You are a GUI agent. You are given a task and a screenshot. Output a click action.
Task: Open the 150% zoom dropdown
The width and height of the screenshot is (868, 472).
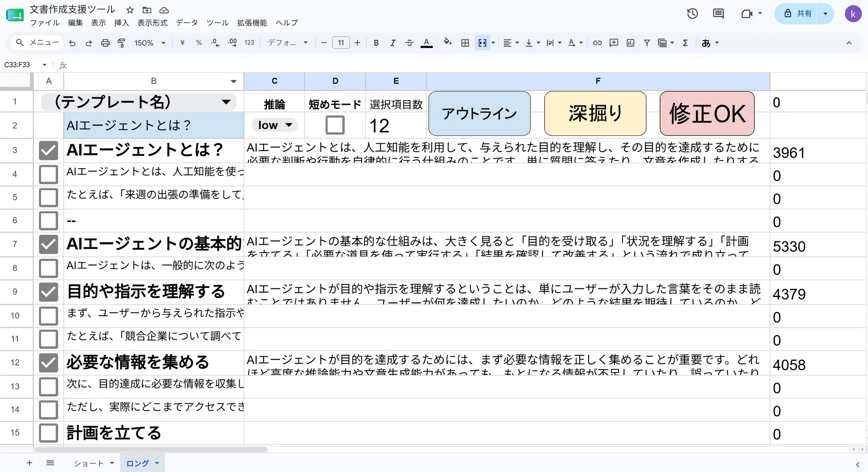(150, 43)
